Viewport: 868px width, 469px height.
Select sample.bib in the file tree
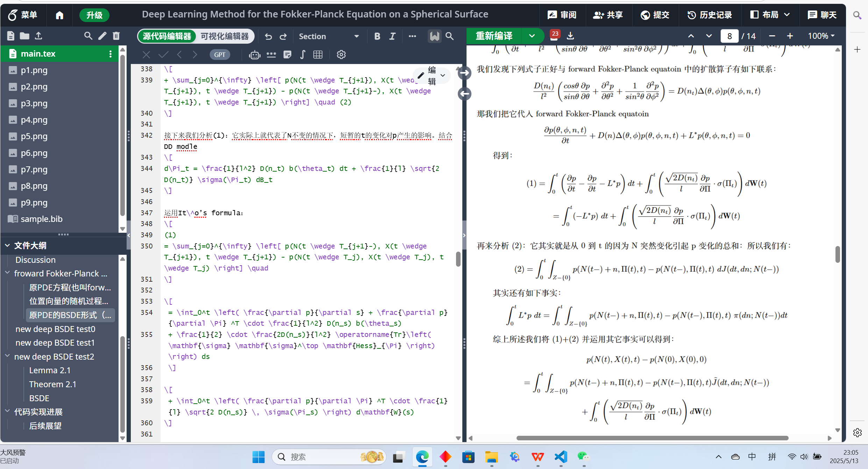(x=41, y=219)
